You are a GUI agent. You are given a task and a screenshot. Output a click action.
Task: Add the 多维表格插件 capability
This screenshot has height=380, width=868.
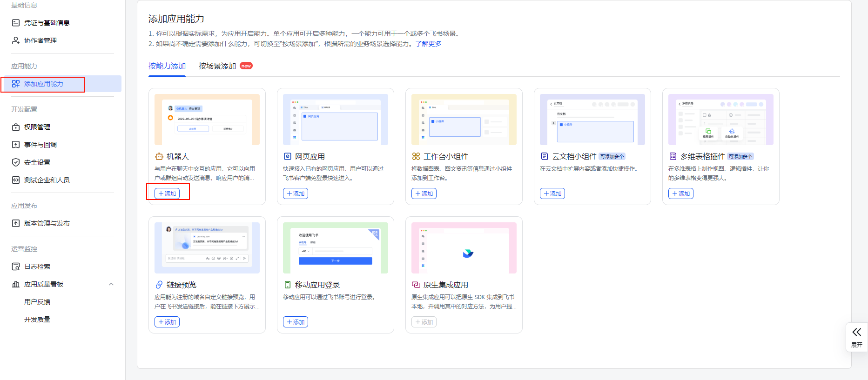[x=681, y=193]
